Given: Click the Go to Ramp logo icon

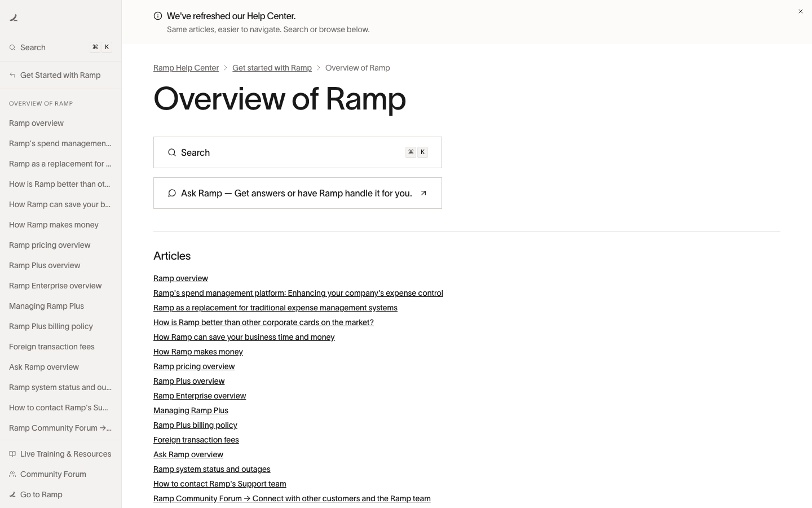Looking at the screenshot, I should tap(12, 494).
